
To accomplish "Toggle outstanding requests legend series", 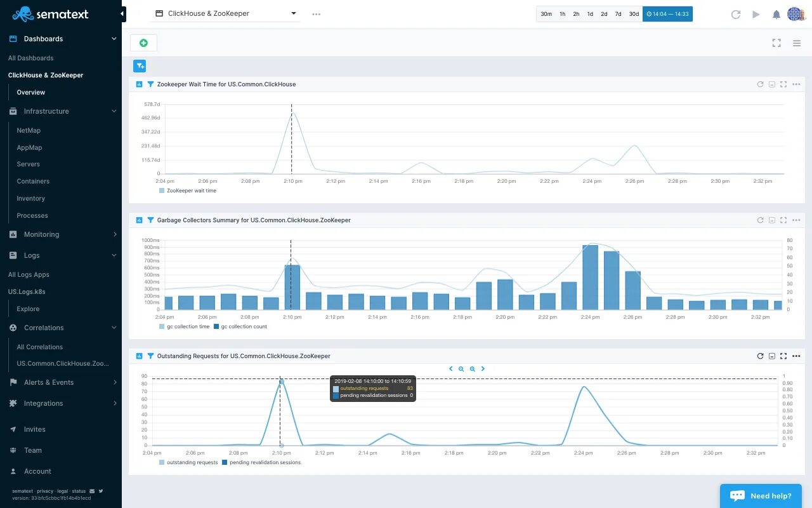I will click(188, 462).
